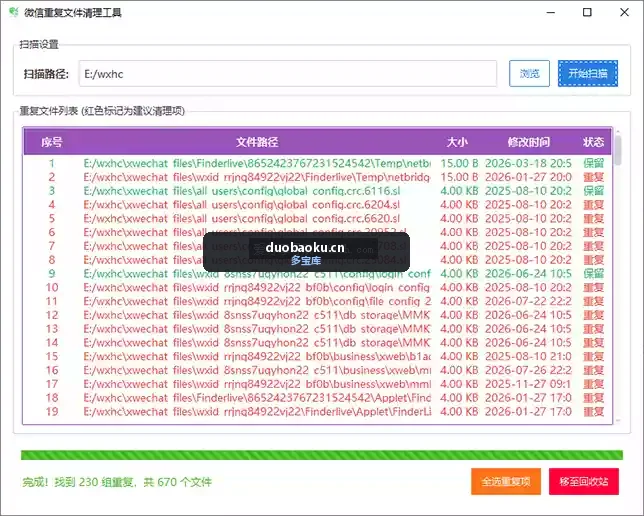Click the 2026-07-26 date in row 16

click(528, 370)
